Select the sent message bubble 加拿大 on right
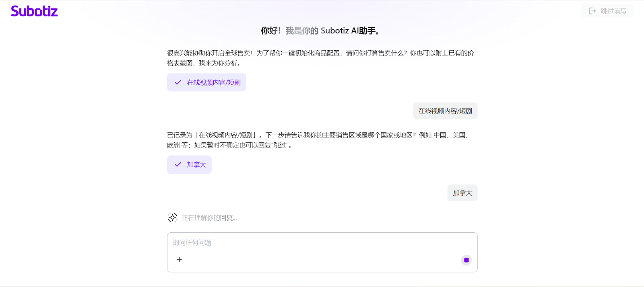This screenshot has height=287, width=644. pyautogui.click(x=462, y=193)
